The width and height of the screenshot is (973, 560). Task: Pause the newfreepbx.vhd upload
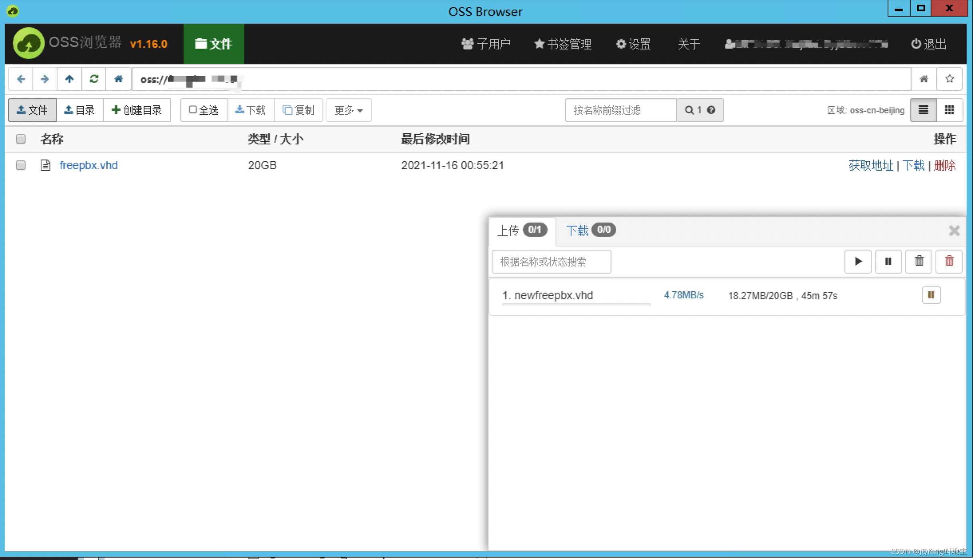tap(931, 295)
